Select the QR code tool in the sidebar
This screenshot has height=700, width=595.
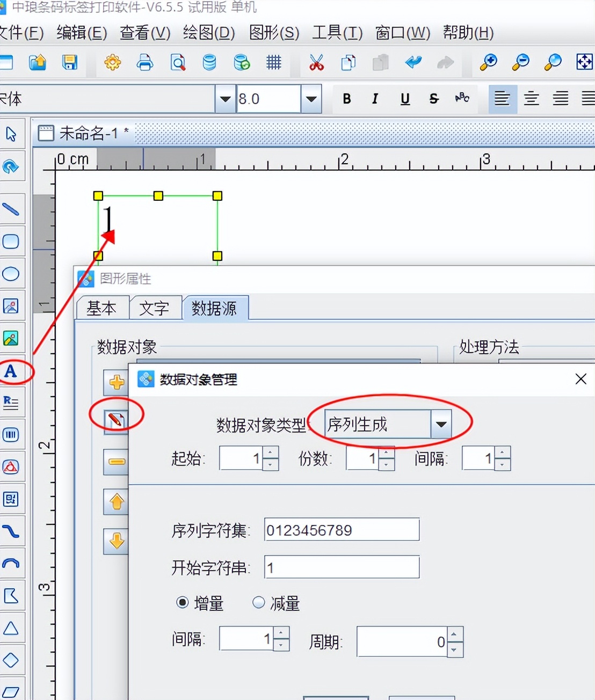(x=11, y=499)
